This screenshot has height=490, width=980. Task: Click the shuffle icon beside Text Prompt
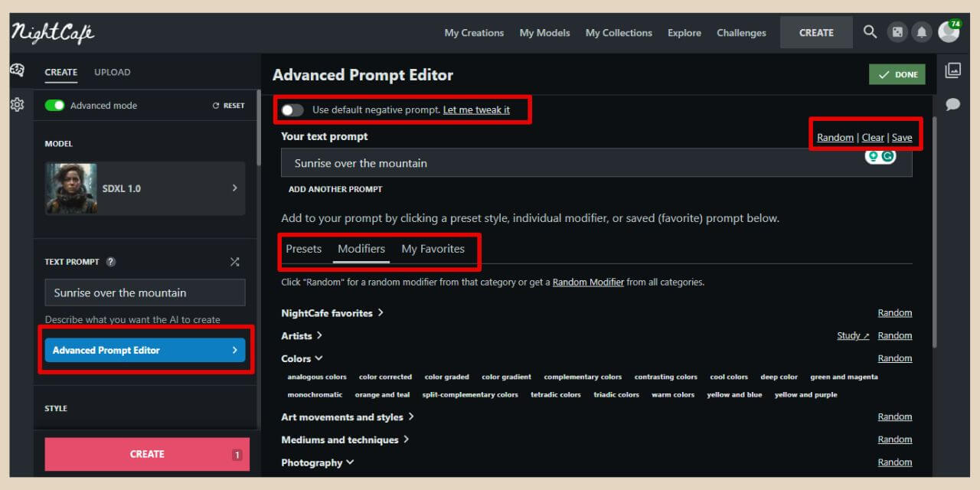[x=235, y=262]
